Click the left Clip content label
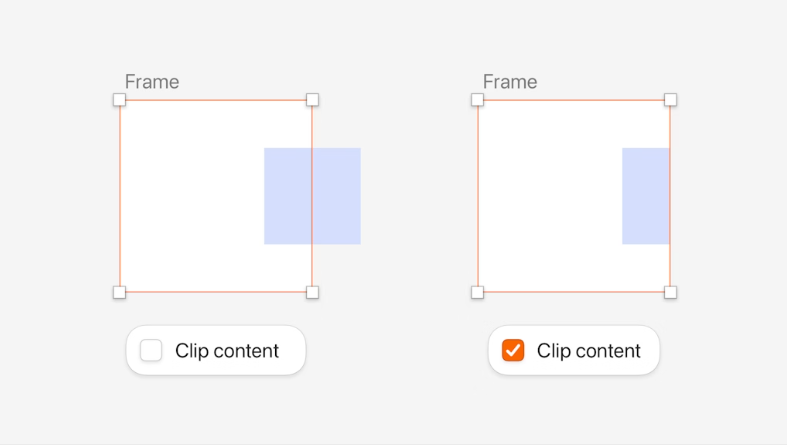This screenshot has width=787, height=445. click(x=227, y=351)
